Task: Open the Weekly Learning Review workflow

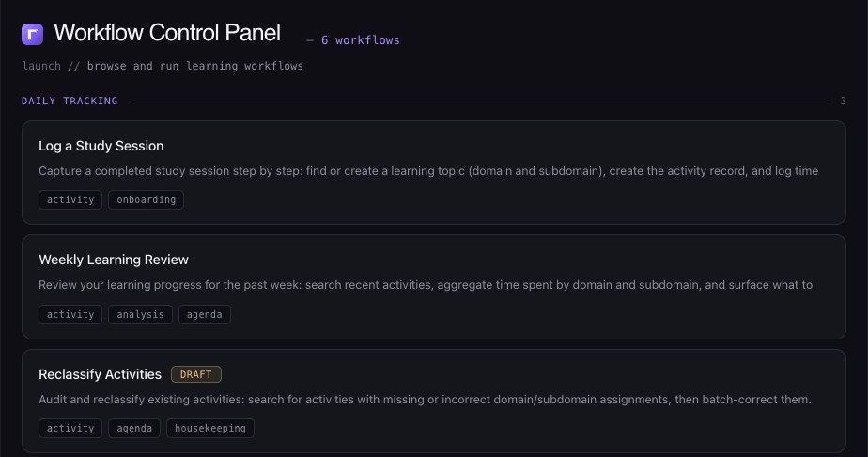Action: (x=433, y=287)
